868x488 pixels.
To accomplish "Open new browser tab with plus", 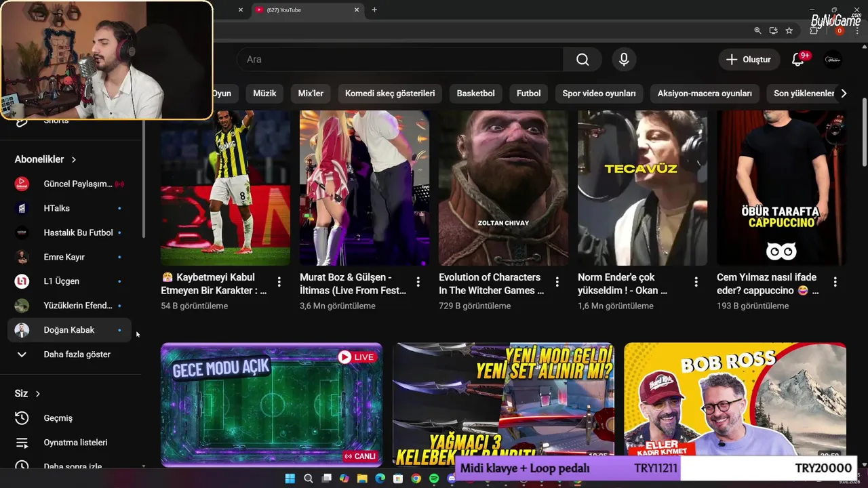I will coord(374,9).
